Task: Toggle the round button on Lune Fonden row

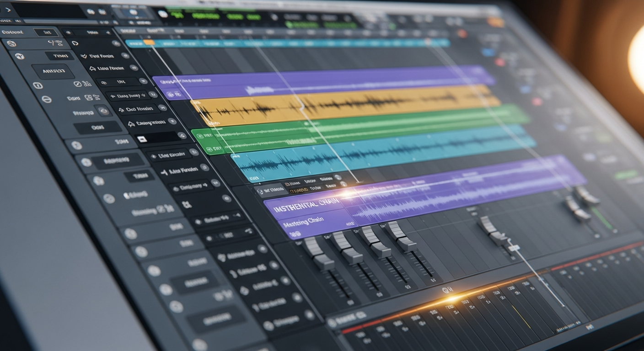Action: (134, 67)
